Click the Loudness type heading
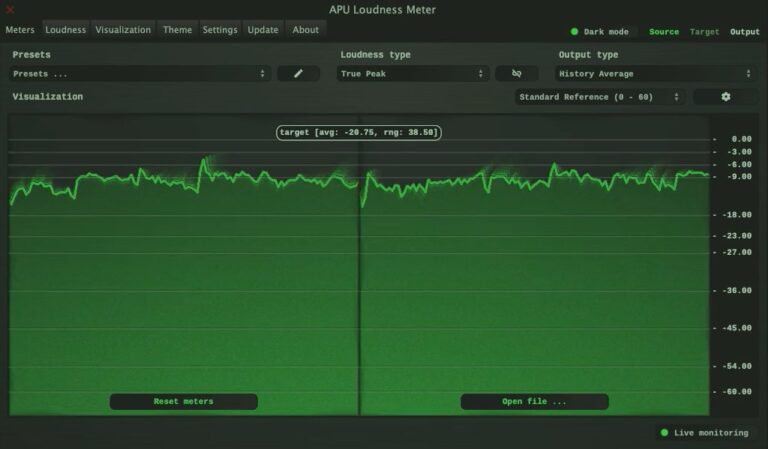Screen dimensions: 768x449 [376, 55]
